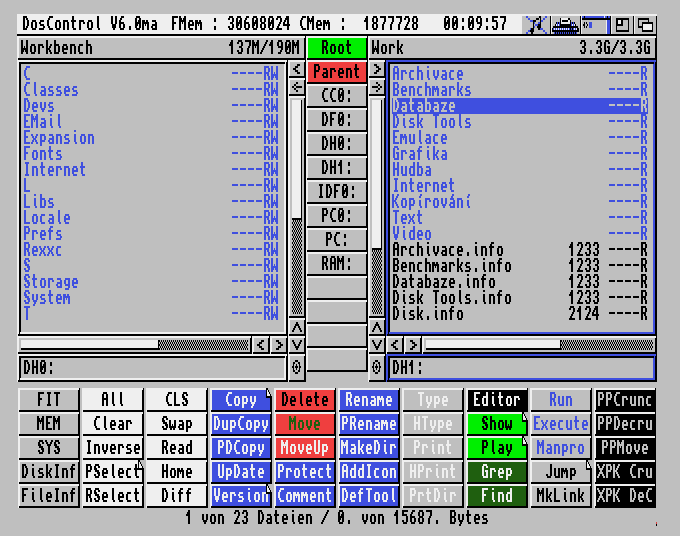Viewport: 680px width, 536px height.
Task: Click the left-pointing arrow icon beside CC0:
Action: (297, 87)
